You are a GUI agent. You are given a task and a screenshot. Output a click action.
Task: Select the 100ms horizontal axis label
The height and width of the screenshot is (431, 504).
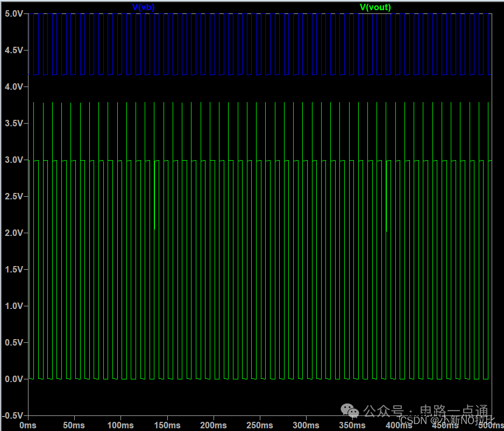121,425
